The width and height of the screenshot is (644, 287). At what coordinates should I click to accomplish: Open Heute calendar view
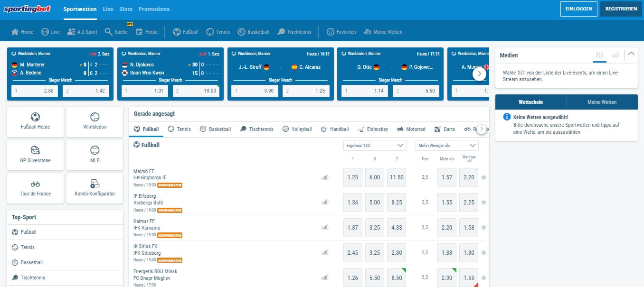(x=147, y=32)
